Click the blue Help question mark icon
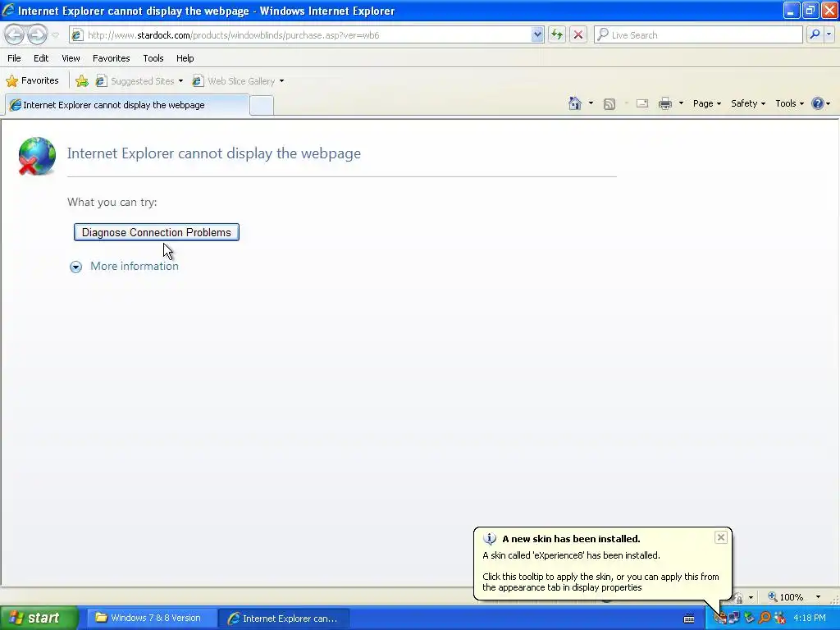 (x=818, y=103)
